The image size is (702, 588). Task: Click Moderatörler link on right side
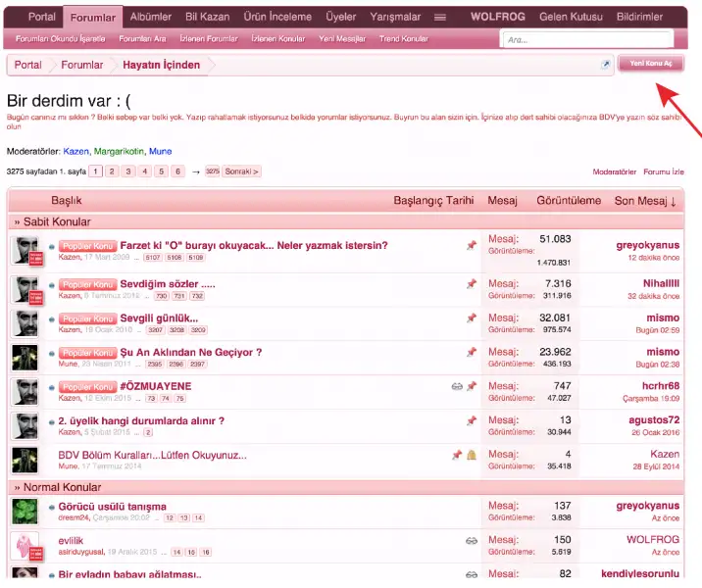(614, 171)
